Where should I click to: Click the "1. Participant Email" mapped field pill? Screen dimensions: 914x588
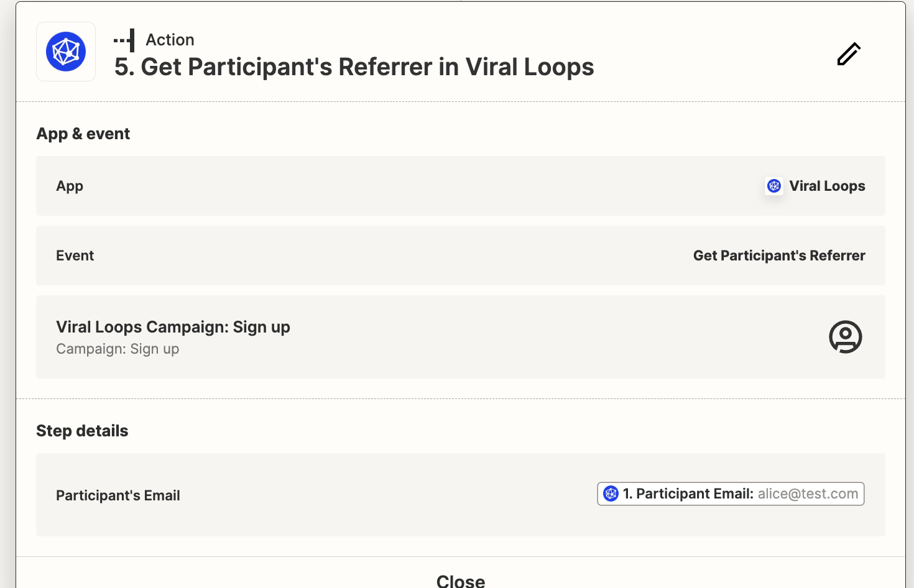(x=688, y=494)
